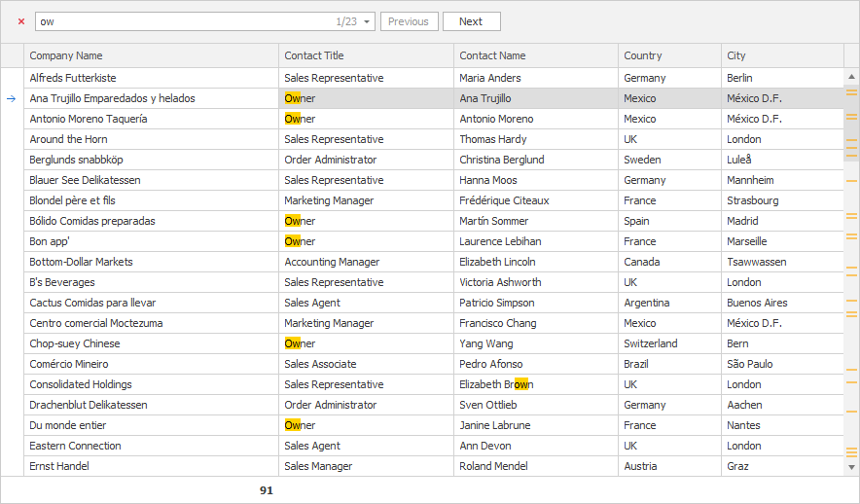Sort by Contact Title column header

pyautogui.click(x=366, y=55)
